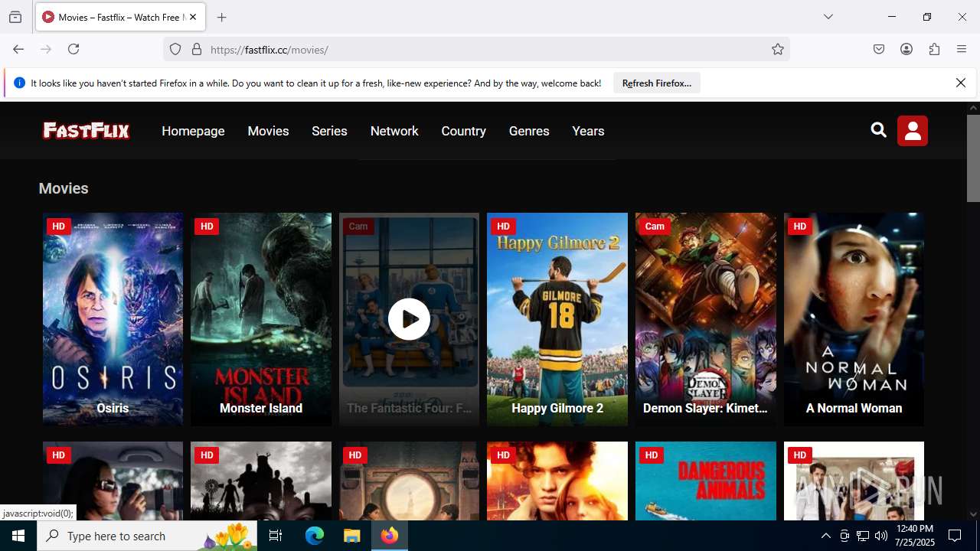Open the Demon Slayer movie poster
Viewport: 980px width, 551px height.
pyautogui.click(x=705, y=319)
